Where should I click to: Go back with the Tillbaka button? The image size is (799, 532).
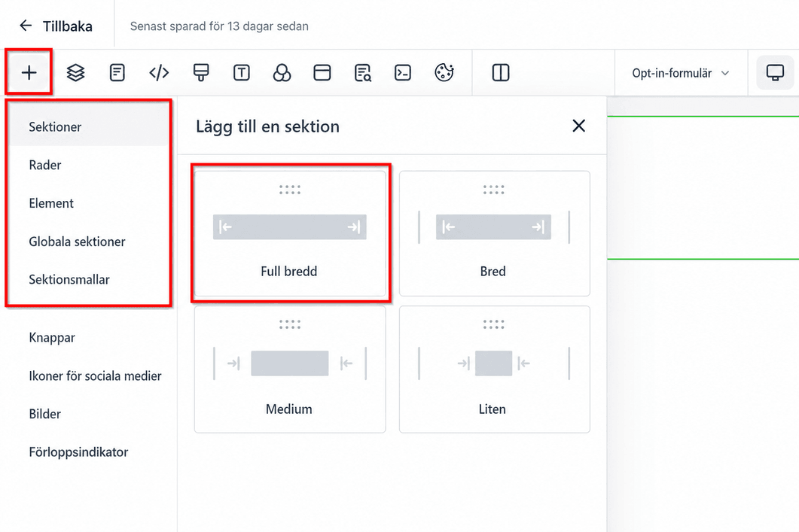click(x=56, y=26)
